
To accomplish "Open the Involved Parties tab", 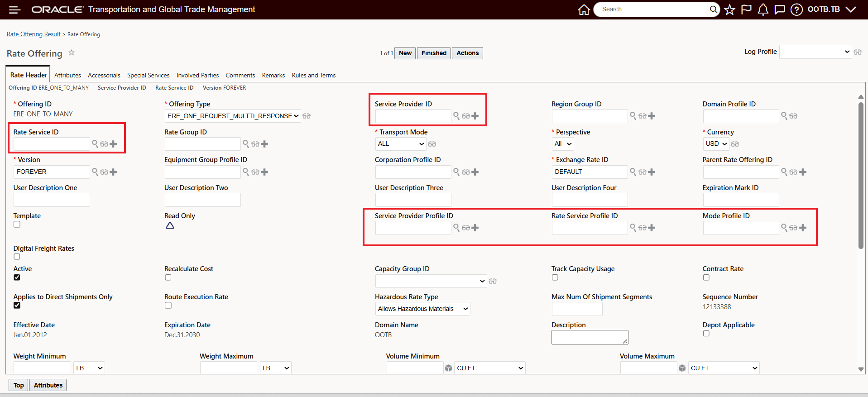I will [x=197, y=75].
